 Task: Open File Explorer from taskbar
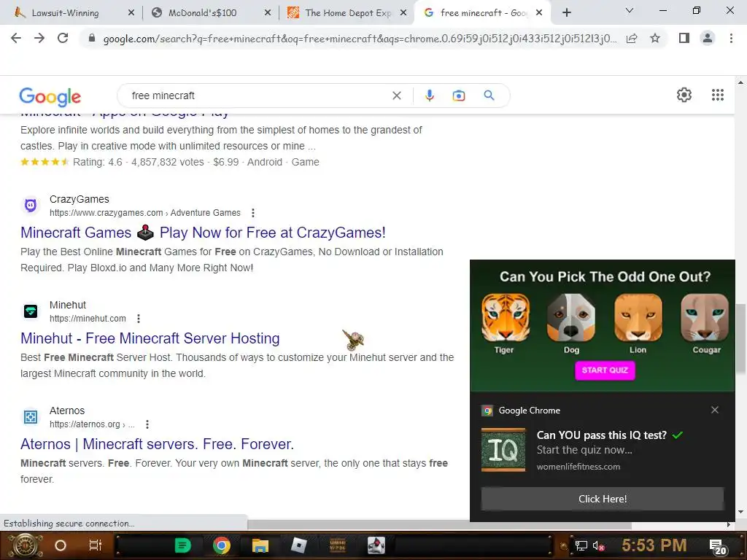click(x=260, y=545)
